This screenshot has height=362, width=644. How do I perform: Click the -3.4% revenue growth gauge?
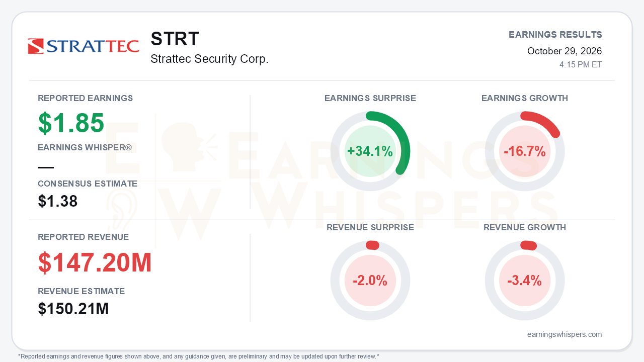pyautogui.click(x=525, y=281)
